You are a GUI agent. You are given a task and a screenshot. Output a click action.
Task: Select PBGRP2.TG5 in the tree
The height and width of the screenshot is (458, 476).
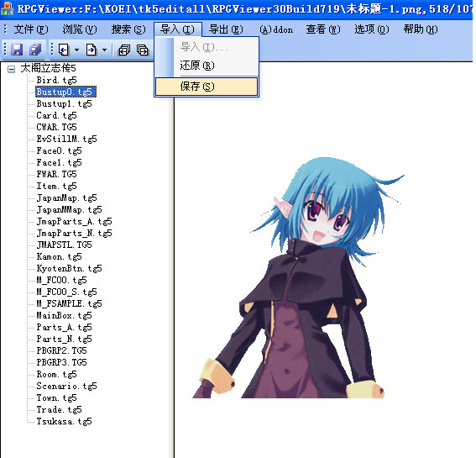[x=61, y=350]
